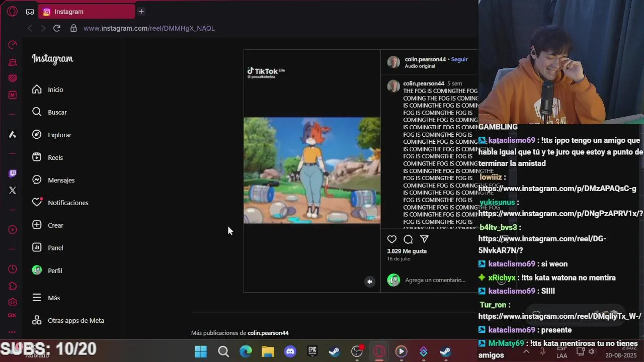Image resolution: width=644 pixels, height=362 pixels.
Task: Open the Panel dashboard item
Action: click(x=48, y=248)
